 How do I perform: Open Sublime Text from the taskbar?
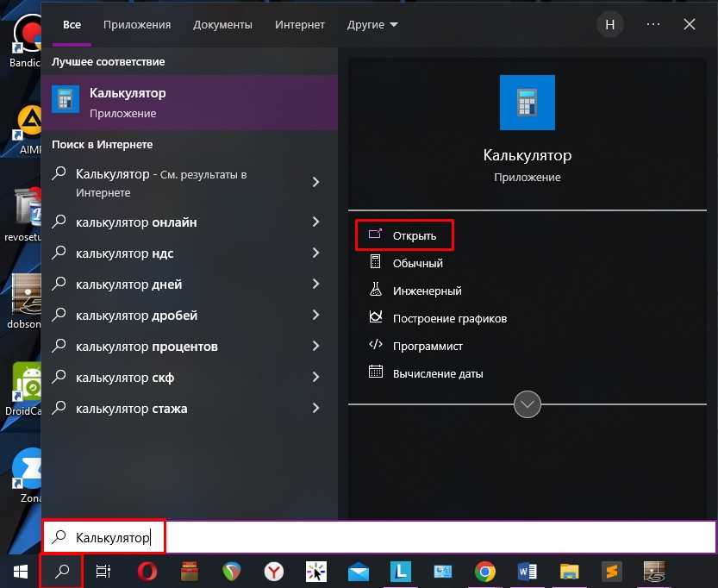pyautogui.click(x=611, y=572)
